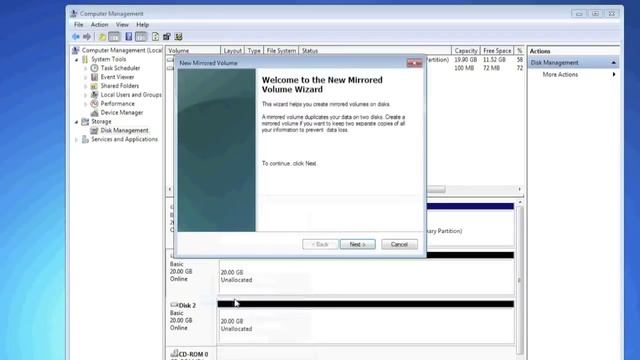Click the Refresh toolbar icon

coord(156,37)
